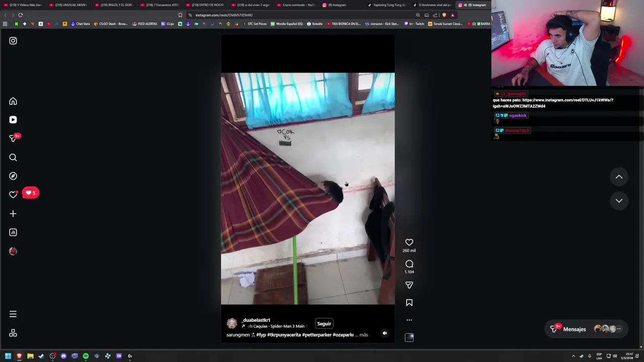Screen dimensions: 644x362
Task: Open Steam from the taskbar
Action: point(41,356)
